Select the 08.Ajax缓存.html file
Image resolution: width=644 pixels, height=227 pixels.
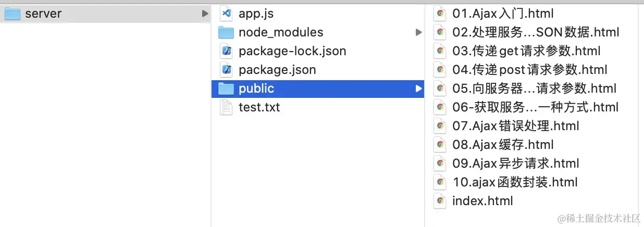click(503, 145)
